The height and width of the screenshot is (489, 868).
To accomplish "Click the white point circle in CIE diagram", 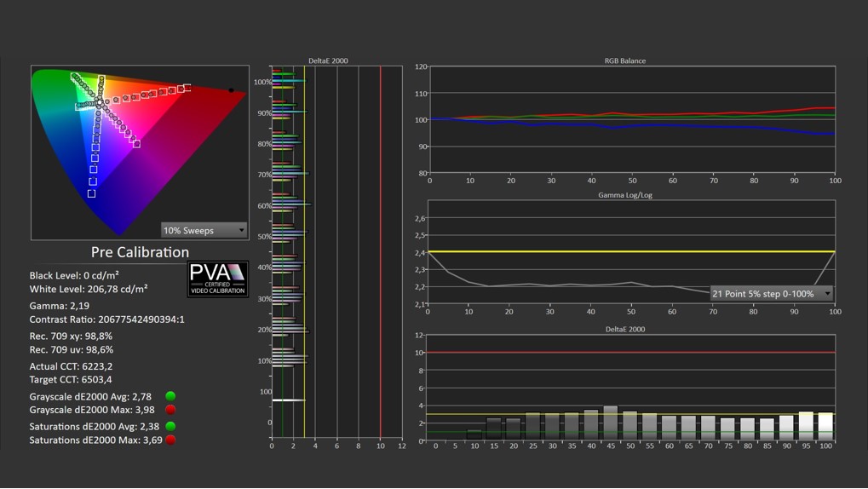I will (100, 103).
